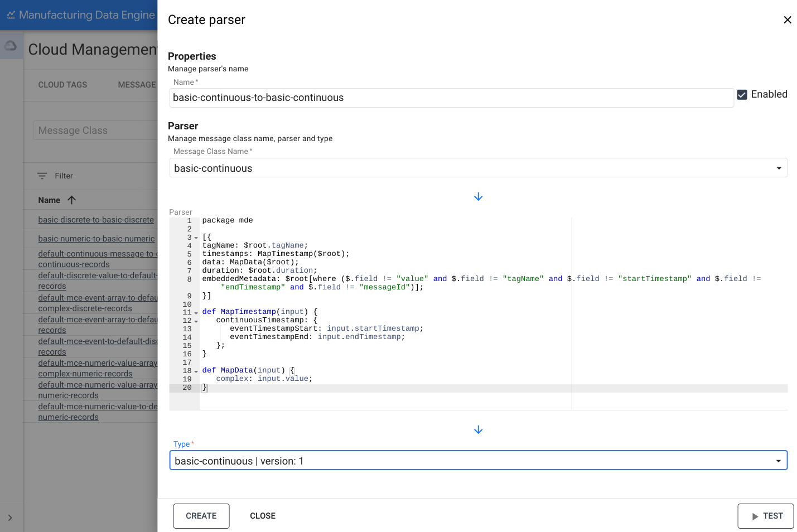
Task: Open the Message Class Name dropdown
Action: pos(779,167)
